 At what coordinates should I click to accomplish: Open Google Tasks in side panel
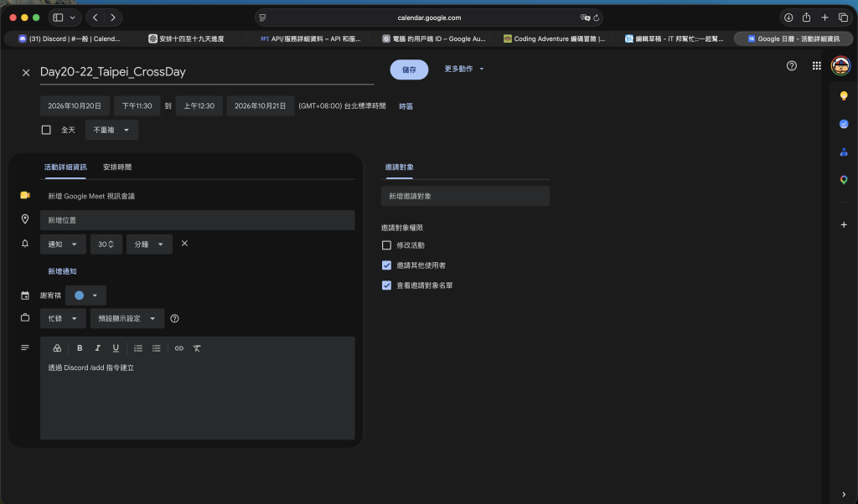[843, 124]
